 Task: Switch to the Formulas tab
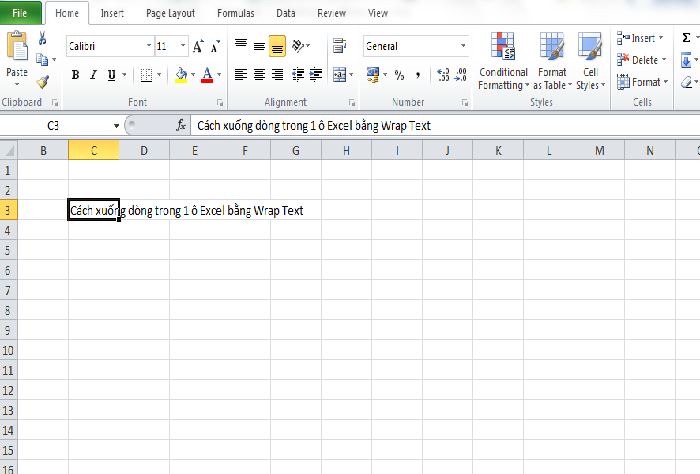coord(236,13)
